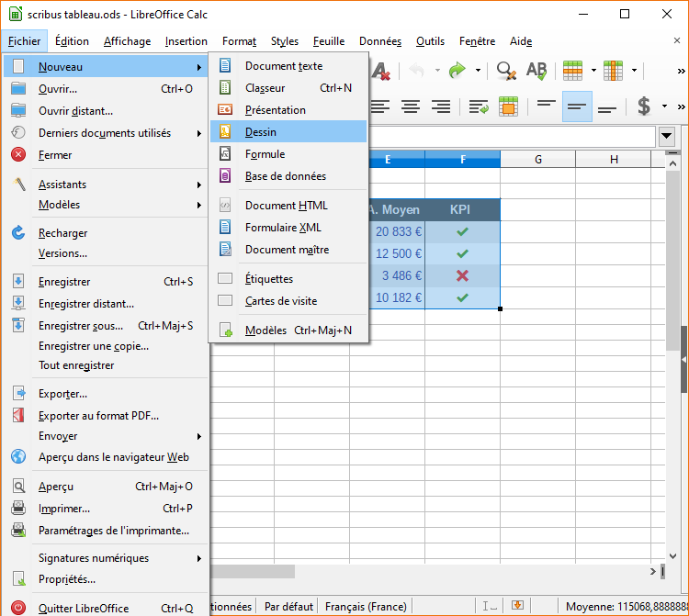Click the insert rows table icon
Screen dimensions: 689x616
coord(573,71)
